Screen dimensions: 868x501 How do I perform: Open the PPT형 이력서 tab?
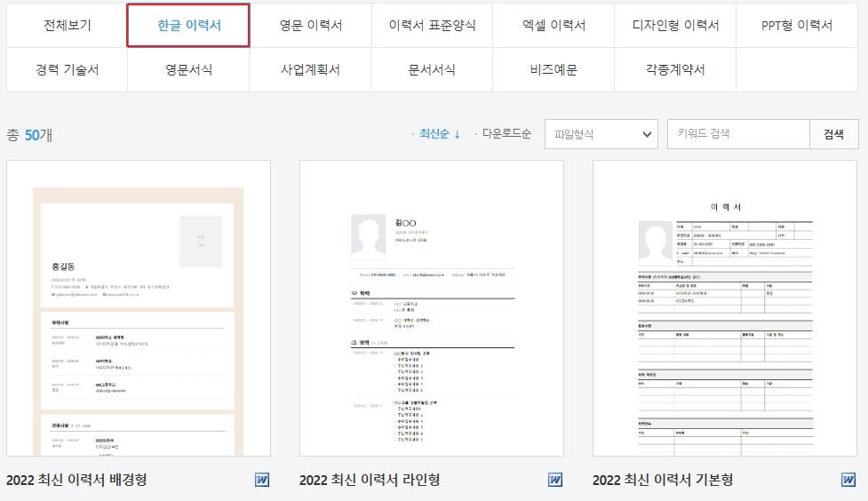click(797, 26)
